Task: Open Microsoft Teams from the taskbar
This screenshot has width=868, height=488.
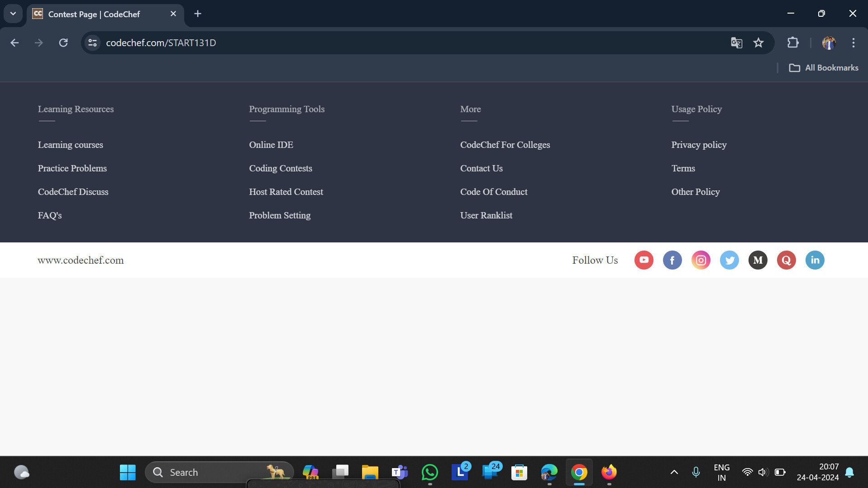Action: point(400,472)
